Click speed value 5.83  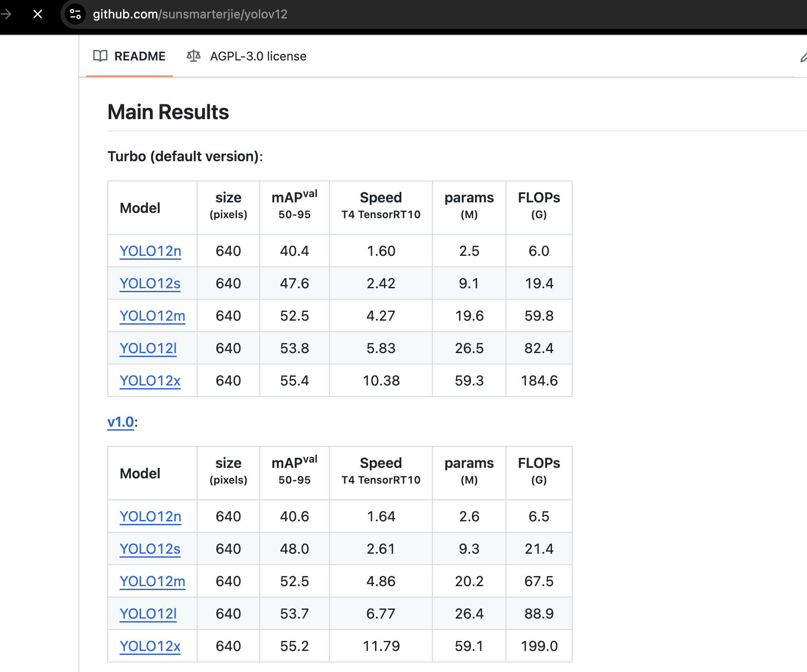[x=381, y=348]
